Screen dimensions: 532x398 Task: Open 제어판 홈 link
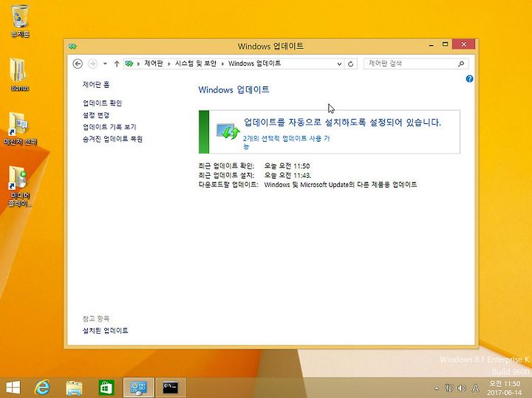[96, 84]
